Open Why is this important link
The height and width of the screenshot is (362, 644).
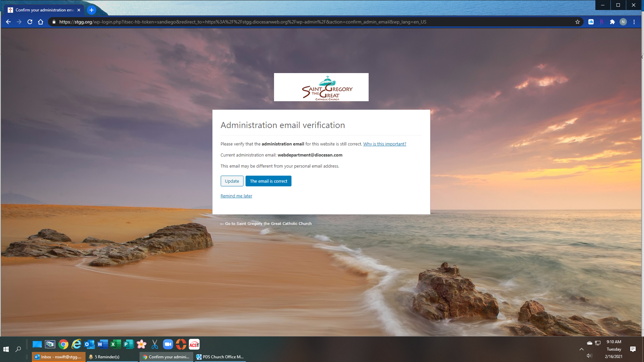point(384,144)
